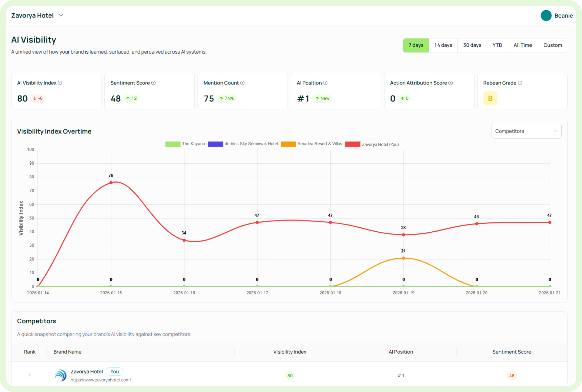Open the zavoryahotel.com website link

[x=101, y=380]
